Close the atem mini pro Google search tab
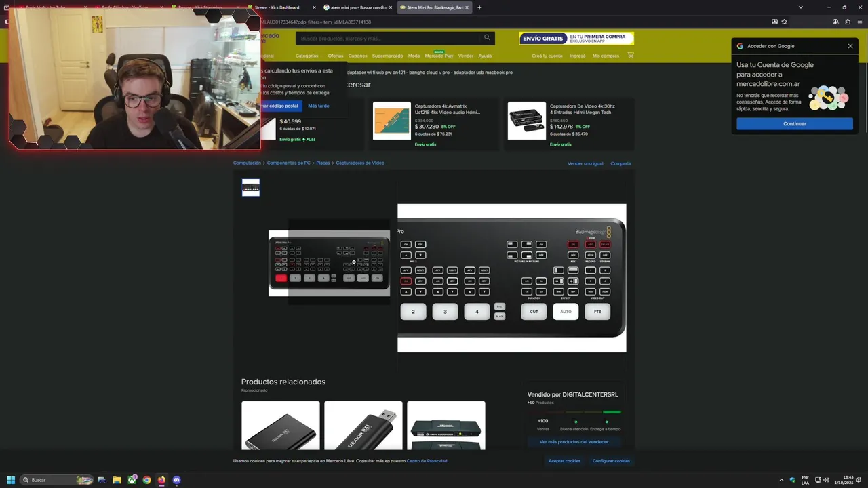This screenshot has height=488, width=868. pos(391,7)
